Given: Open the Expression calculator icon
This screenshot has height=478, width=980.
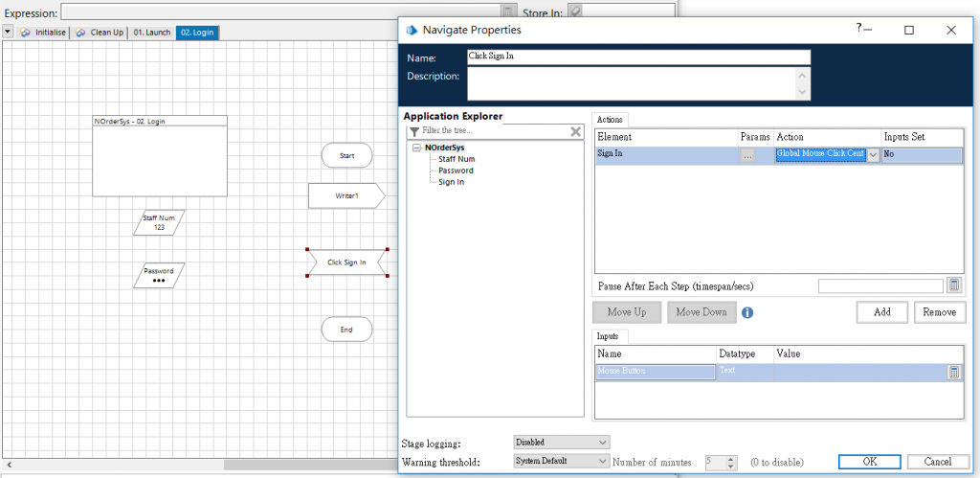Looking at the screenshot, I should pos(508,11).
